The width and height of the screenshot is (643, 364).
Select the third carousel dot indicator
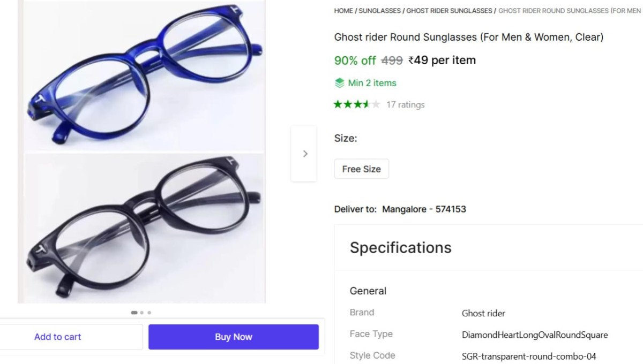[x=149, y=313]
